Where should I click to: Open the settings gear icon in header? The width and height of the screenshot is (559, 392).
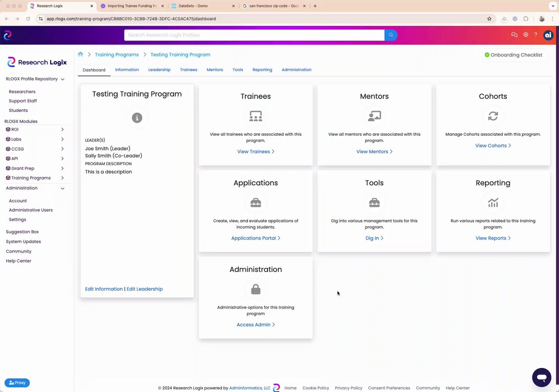(x=526, y=35)
